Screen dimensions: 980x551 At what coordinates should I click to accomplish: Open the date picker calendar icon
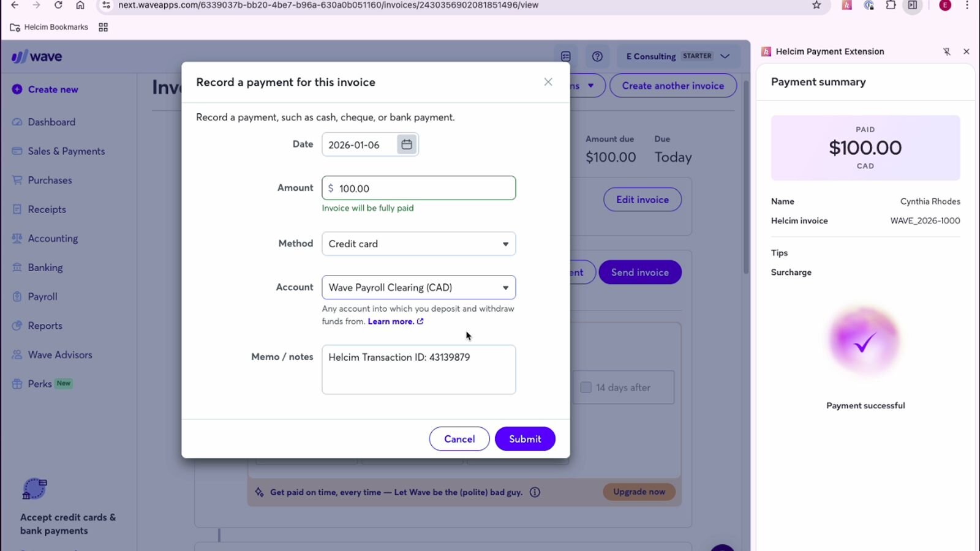pyautogui.click(x=406, y=144)
